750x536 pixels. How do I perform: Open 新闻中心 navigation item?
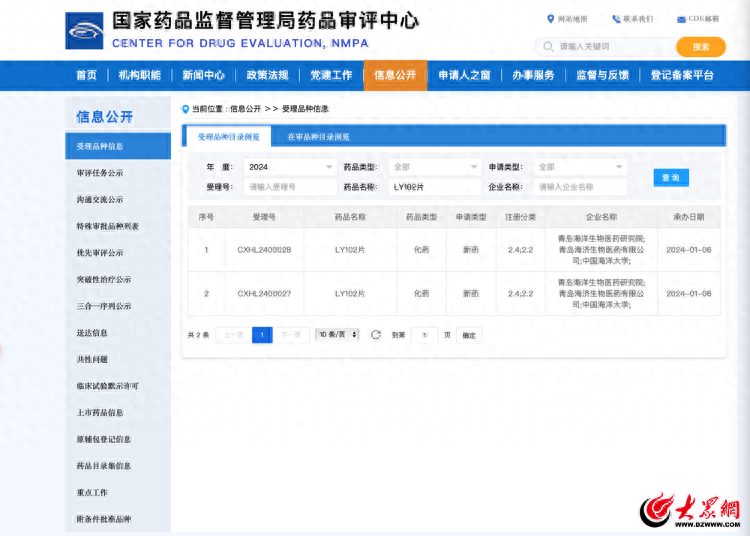click(203, 75)
